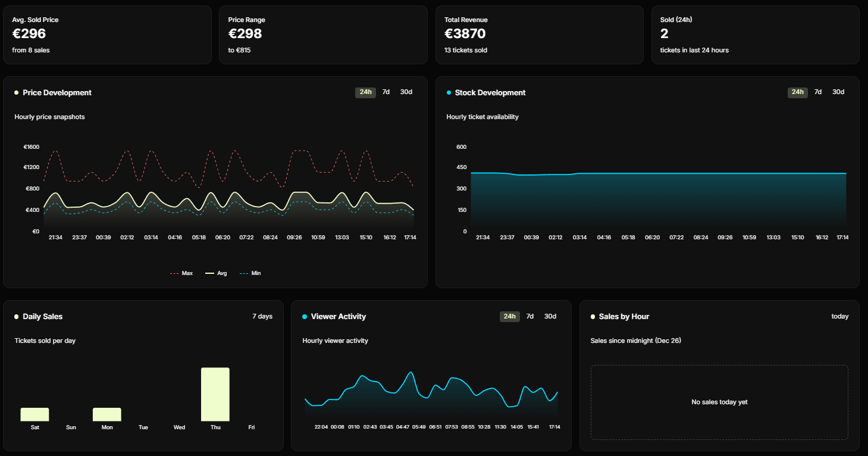Click the solid Avg legend marker

click(x=209, y=273)
